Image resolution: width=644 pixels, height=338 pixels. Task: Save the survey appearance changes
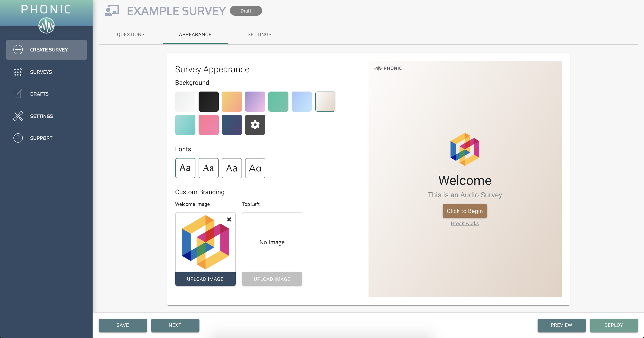(123, 325)
